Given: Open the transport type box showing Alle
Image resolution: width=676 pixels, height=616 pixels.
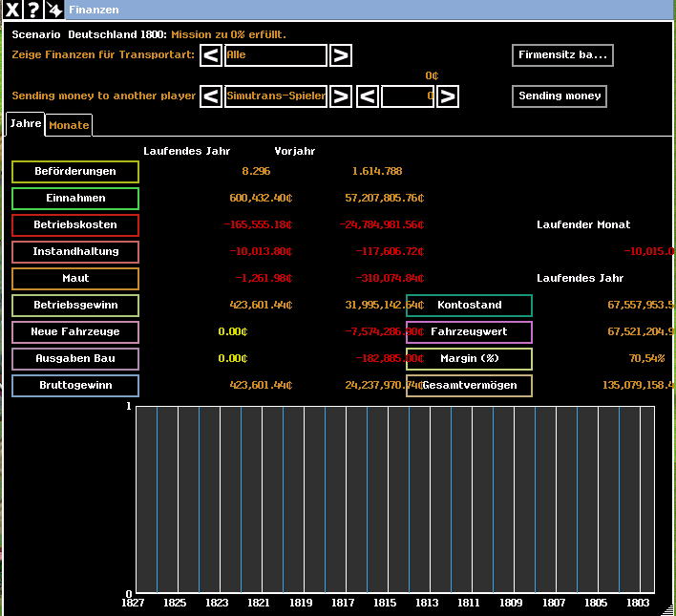Looking at the screenshot, I should (x=276, y=55).
